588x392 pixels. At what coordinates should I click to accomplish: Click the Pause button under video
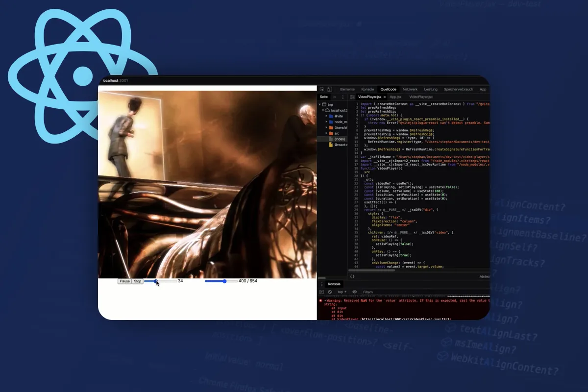point(124,281)
